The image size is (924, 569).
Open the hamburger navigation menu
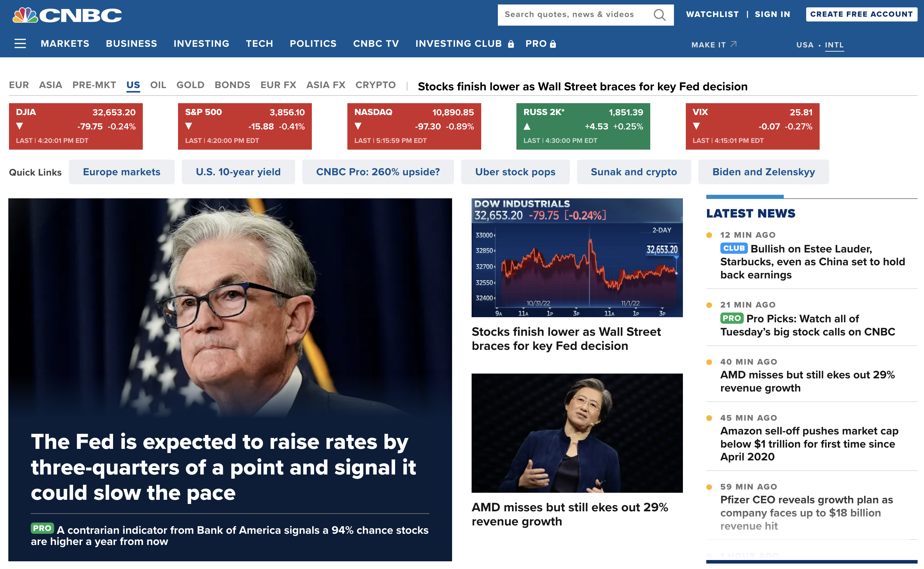[20, 44]
